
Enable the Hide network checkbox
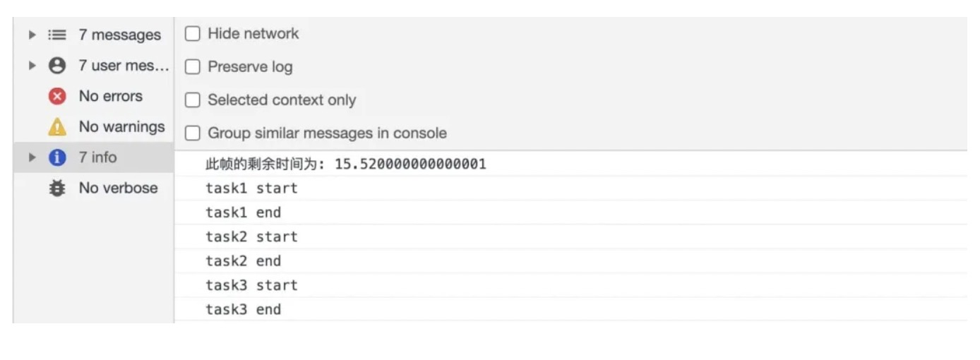coord(192,34)
